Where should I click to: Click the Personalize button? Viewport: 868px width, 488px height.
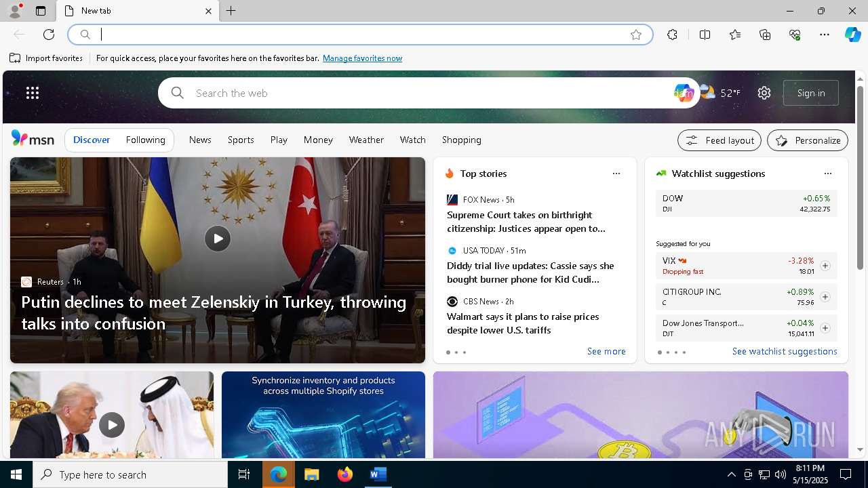(808, 140)
